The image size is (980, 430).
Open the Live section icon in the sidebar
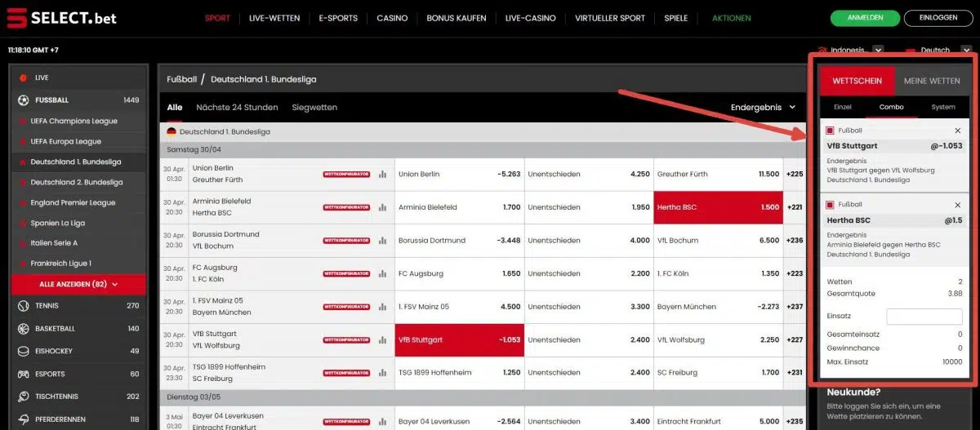click(23, 78)
